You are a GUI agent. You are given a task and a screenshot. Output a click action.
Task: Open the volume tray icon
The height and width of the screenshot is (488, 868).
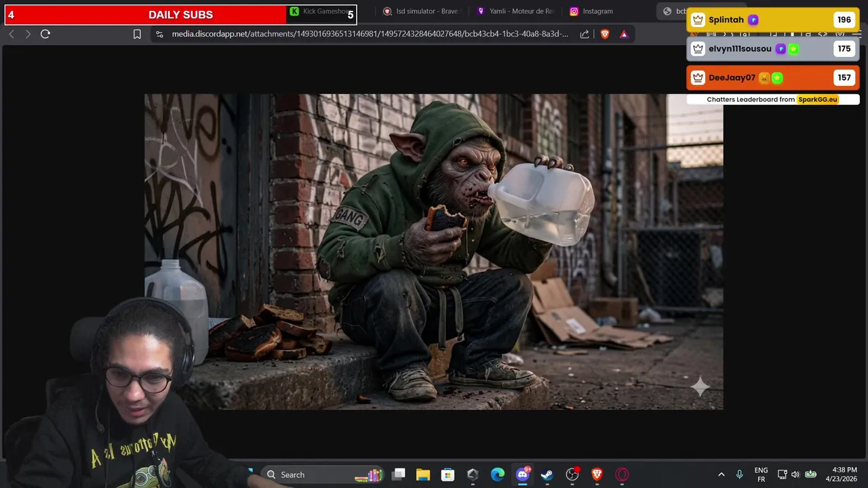[795, 474]
